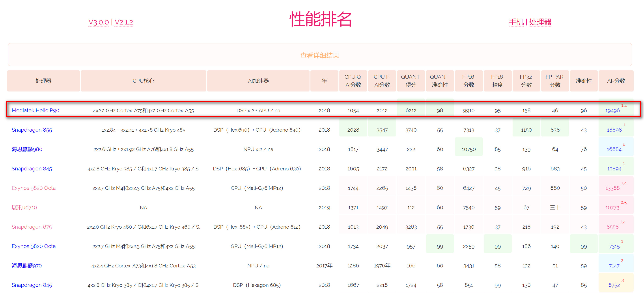Viewport: 644px width, 293px height.
Task: Click the AI score 13368
Action: click(x=612, y=188)
